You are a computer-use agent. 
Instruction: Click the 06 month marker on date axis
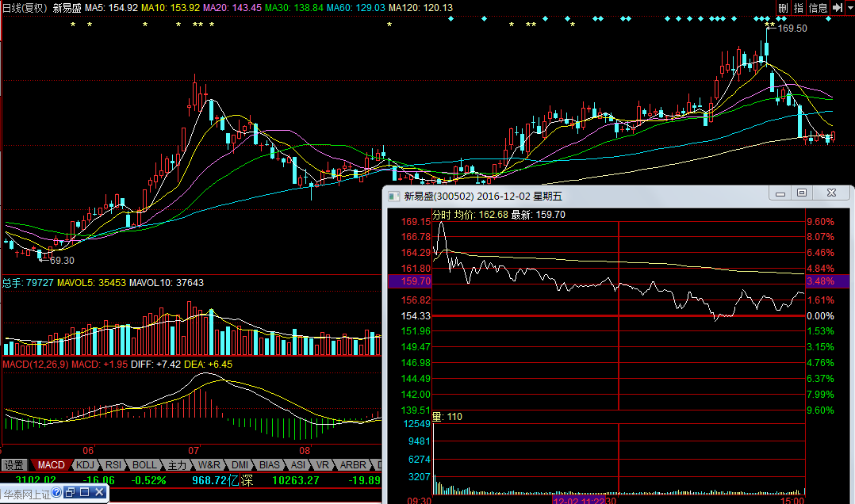click(x=88, y=451)
